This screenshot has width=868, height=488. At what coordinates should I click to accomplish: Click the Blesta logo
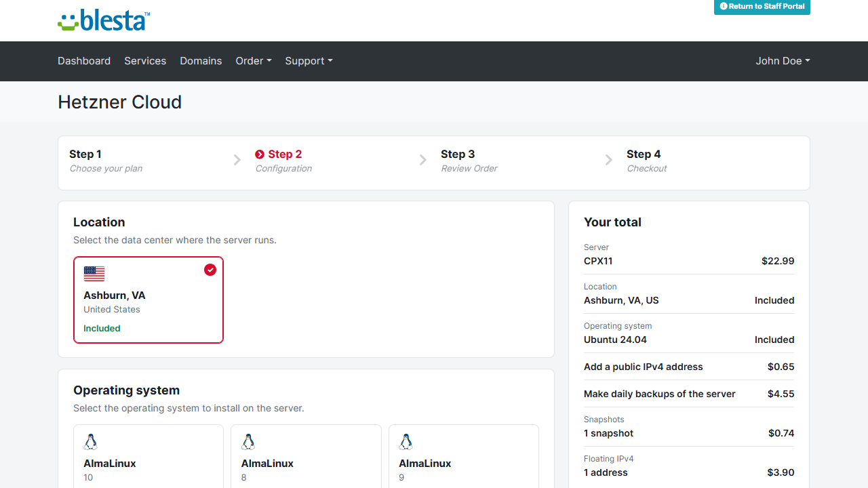pos(104,20)
